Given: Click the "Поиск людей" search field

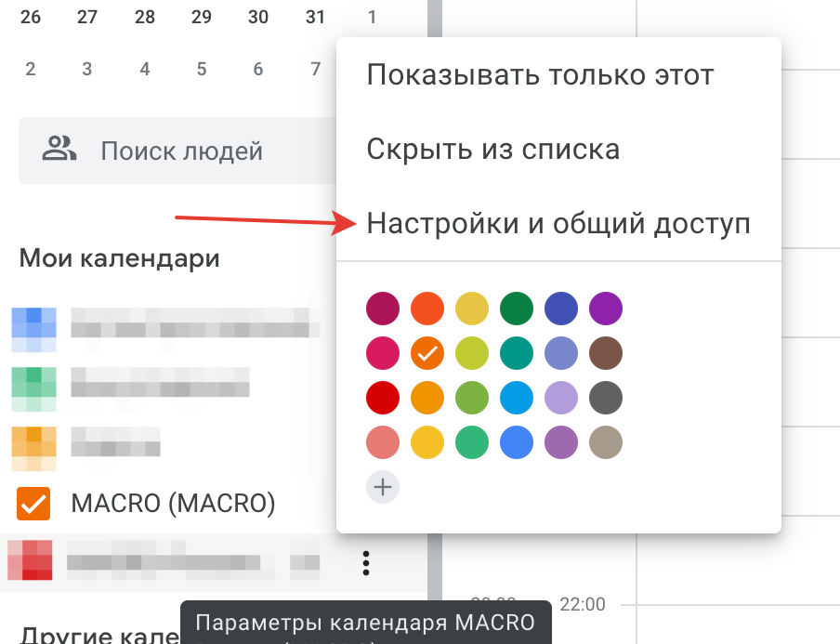Looking at the screenshot, I should [182, 151].
